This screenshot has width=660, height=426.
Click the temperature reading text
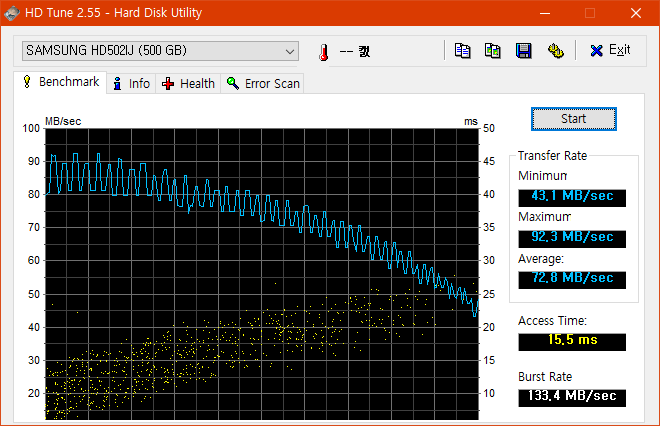pyautogui.click(x=355, y=52)
